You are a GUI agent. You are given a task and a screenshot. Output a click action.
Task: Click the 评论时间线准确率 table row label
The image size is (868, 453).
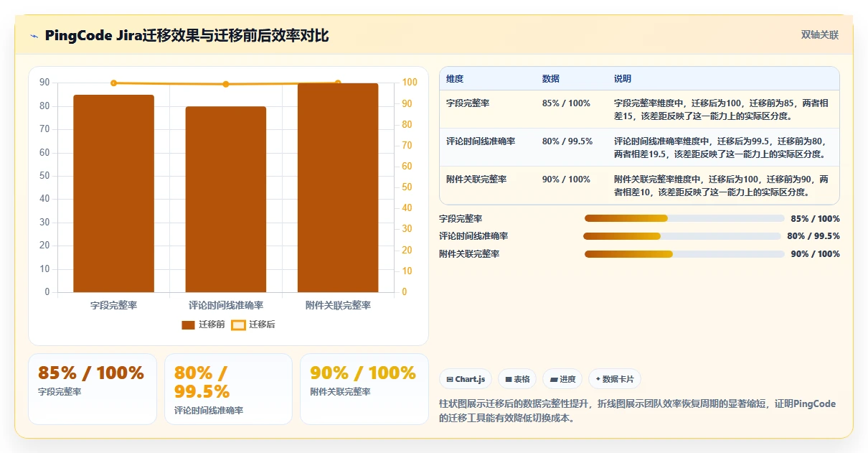(x=481, y=141)
